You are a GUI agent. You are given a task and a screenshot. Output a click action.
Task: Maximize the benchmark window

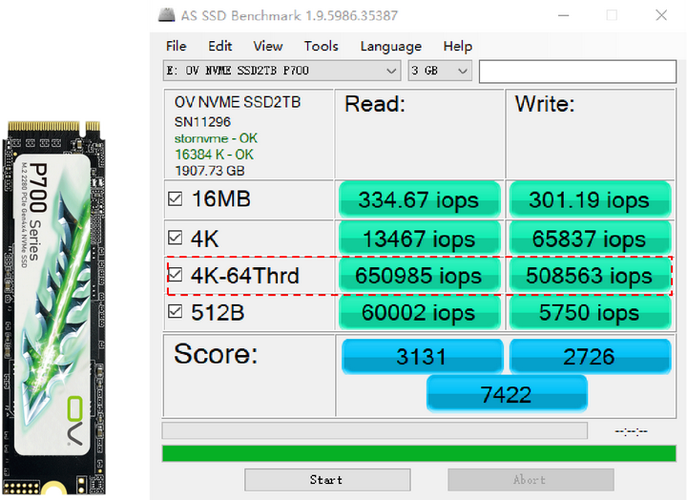click(x=612, y=15)
